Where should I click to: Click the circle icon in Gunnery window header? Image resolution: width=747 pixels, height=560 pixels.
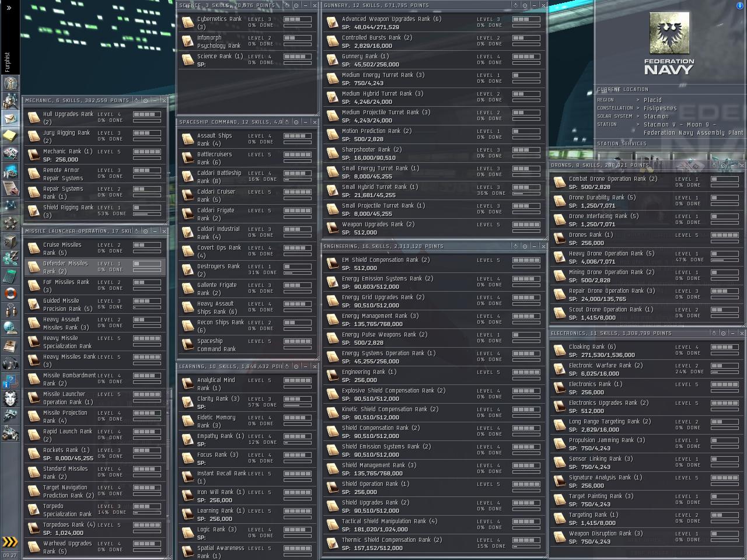pyautogui.click(x=525, y=5)
